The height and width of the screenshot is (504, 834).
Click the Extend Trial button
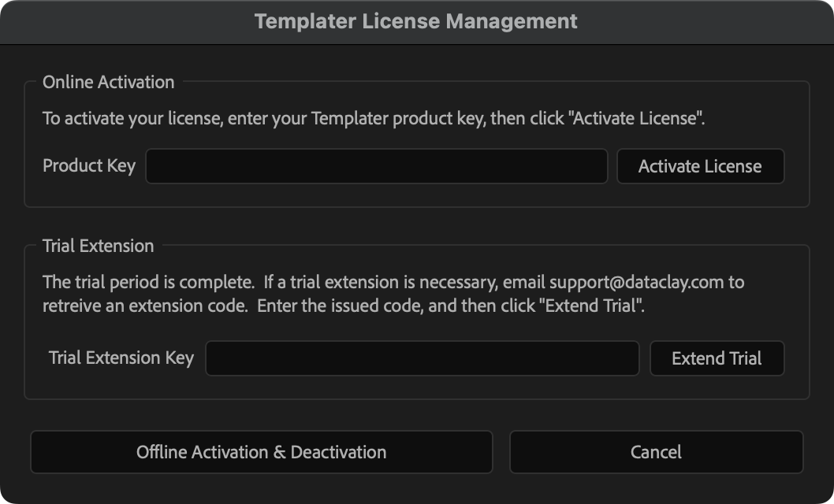click(x=717, y=358)
